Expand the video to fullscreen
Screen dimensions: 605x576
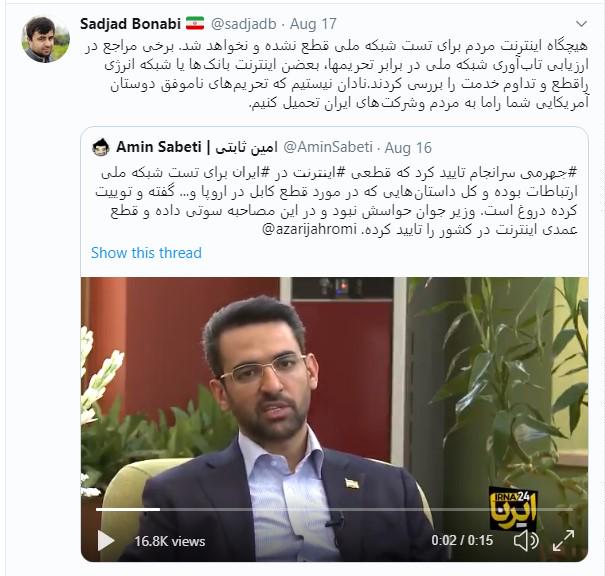pos(563,541)
